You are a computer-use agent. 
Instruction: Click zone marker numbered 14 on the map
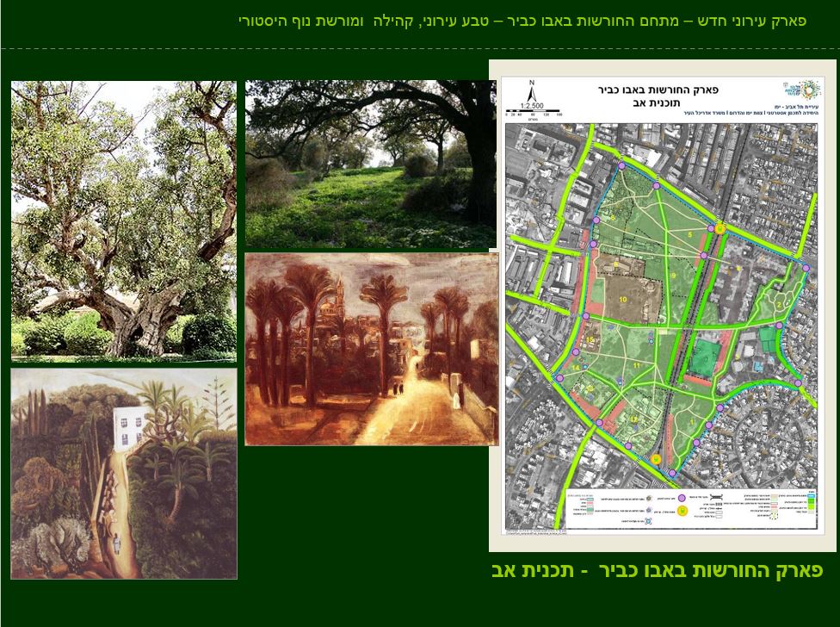coord(577,368)
